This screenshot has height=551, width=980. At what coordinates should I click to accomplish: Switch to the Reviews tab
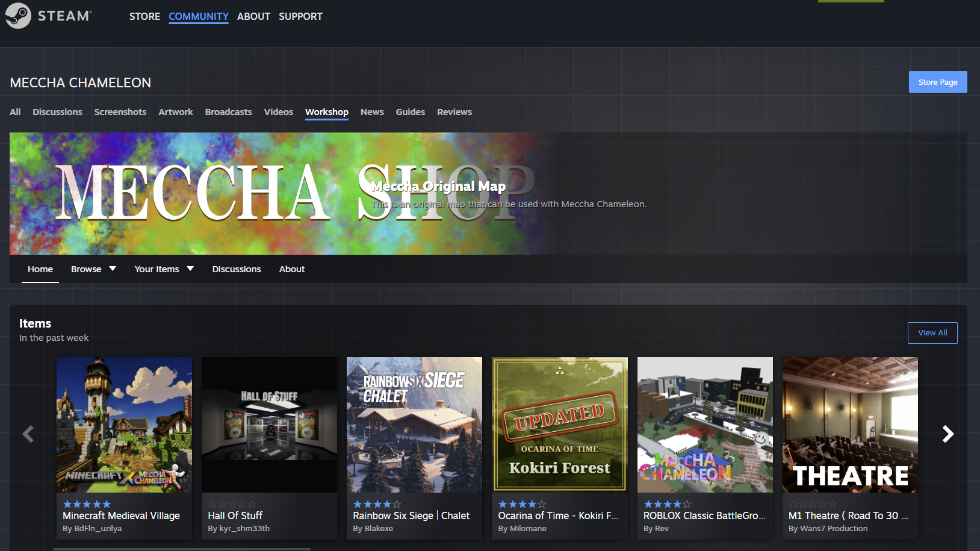click(x=454, y=112)
